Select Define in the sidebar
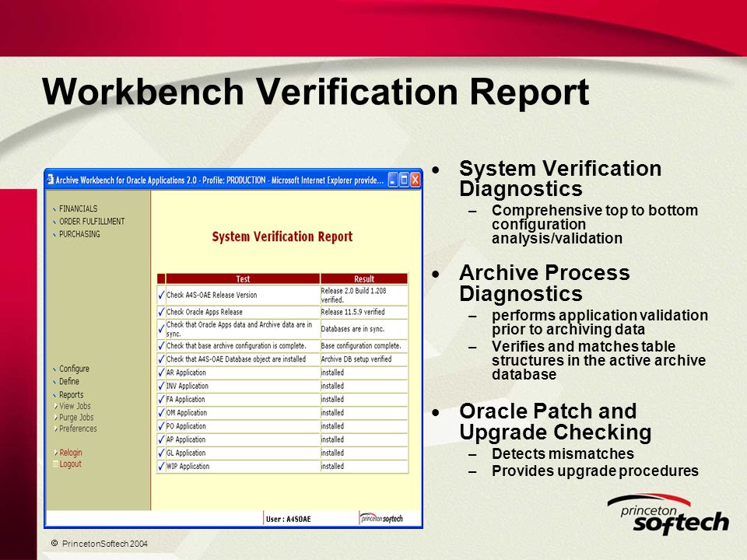 click(x=69, y=381)
